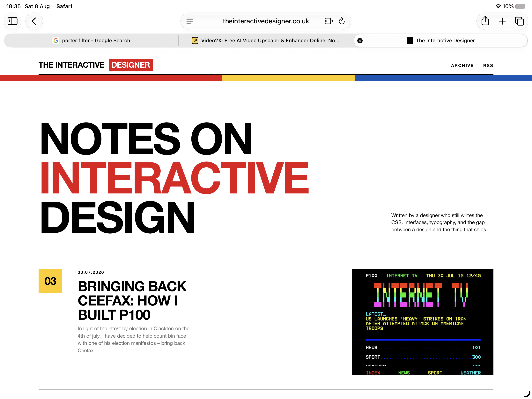The height and width of the screenshot is (399, 532).
Task: Go back to the previous page
Action: tap(34, 21)
